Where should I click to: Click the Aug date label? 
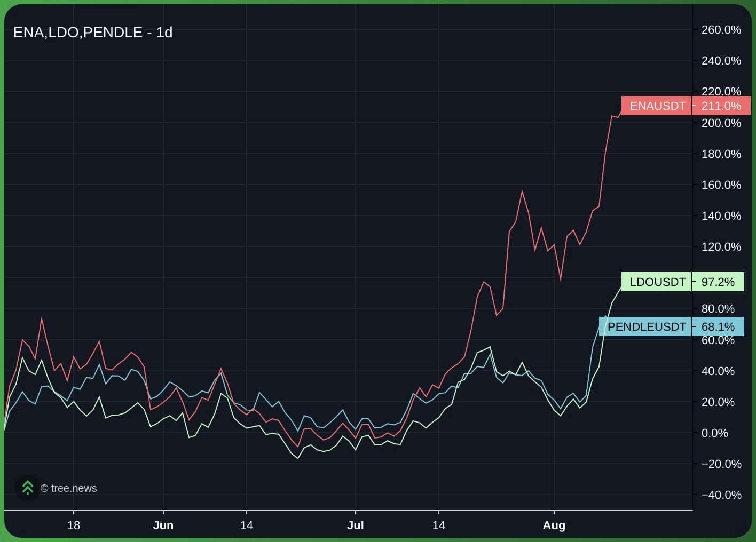554,525
